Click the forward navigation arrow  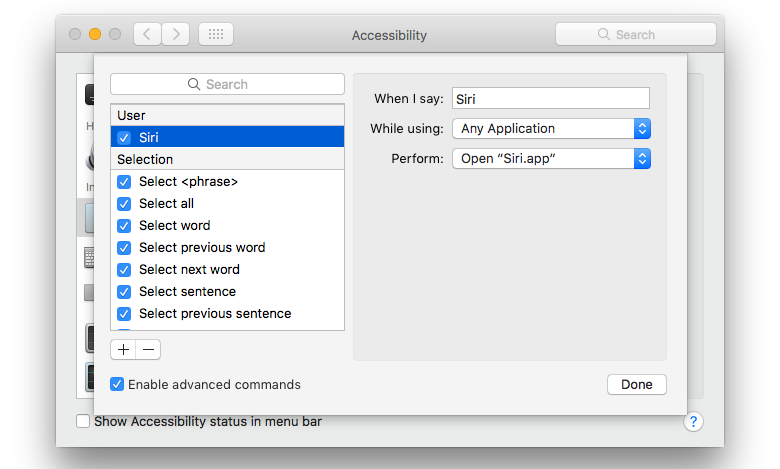[176, 34]
